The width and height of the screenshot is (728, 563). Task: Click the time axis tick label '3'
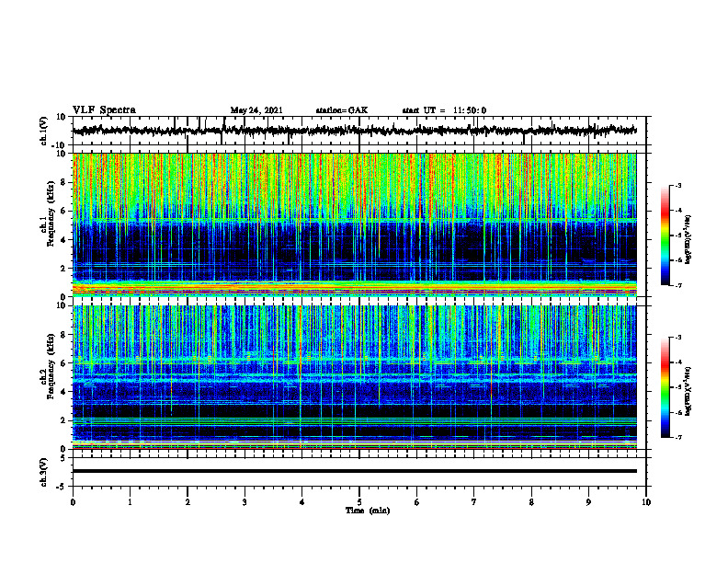[245, 502]
